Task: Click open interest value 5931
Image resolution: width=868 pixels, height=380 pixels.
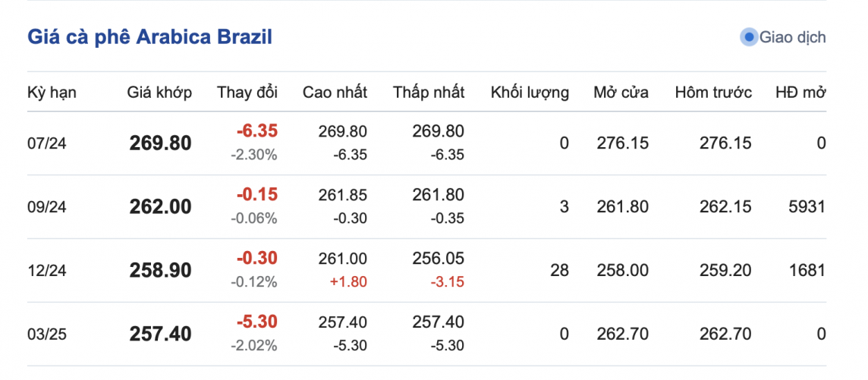Action: [x=807, y=206]
